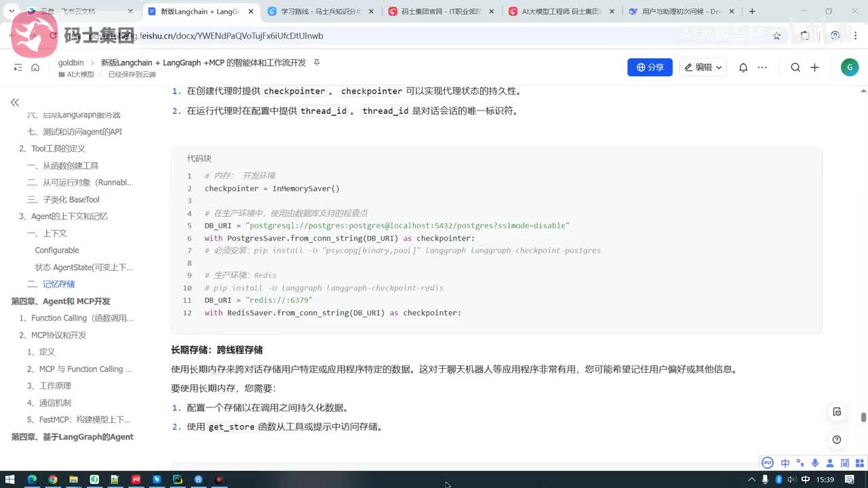Jump to 2、MCP协议和开发 in outline

click(x=52, y=335)
